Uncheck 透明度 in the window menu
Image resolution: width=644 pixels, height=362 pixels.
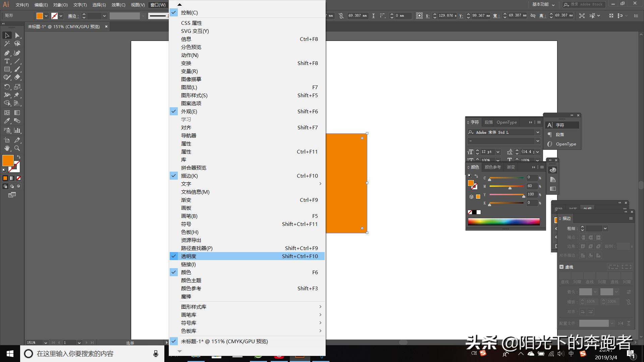pos(189,256)
